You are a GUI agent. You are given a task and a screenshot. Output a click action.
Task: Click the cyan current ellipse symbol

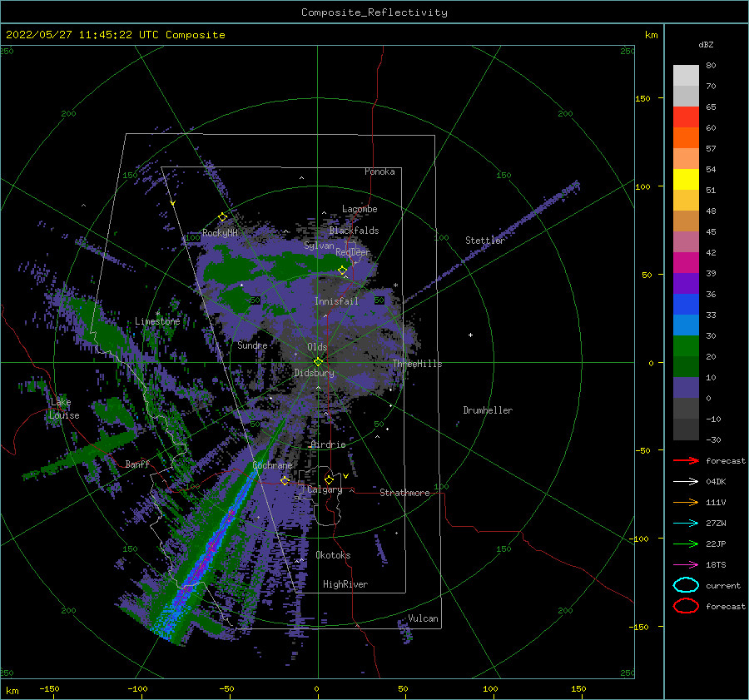[x=686, y=585]
